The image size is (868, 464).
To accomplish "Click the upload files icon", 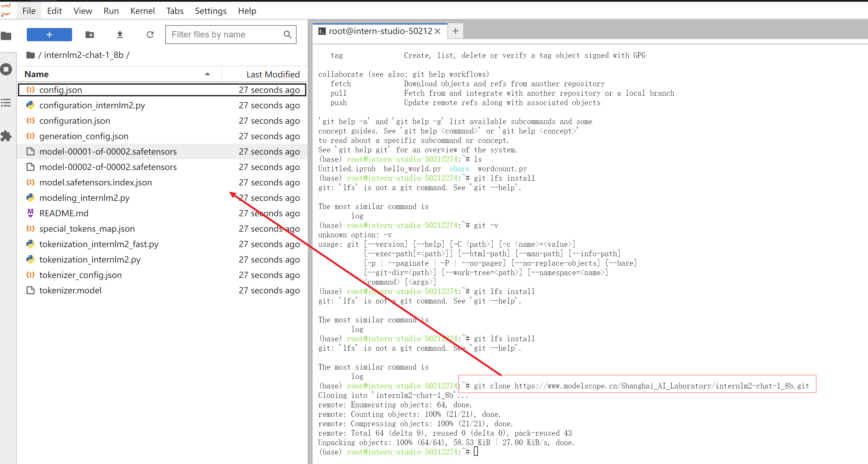I will coord(120,34).
